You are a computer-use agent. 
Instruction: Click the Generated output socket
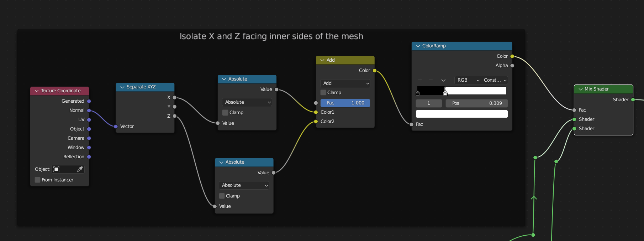(x=89, y=101)
